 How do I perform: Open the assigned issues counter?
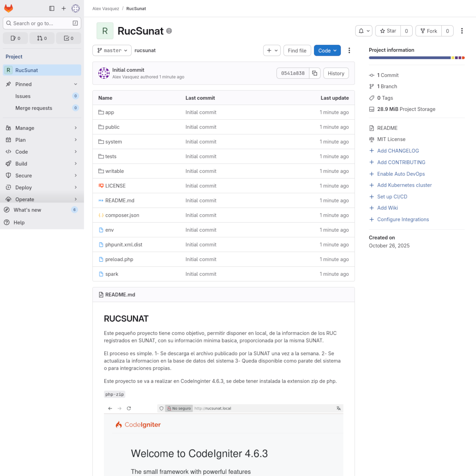pyautogui.click(x=16, y=38)
